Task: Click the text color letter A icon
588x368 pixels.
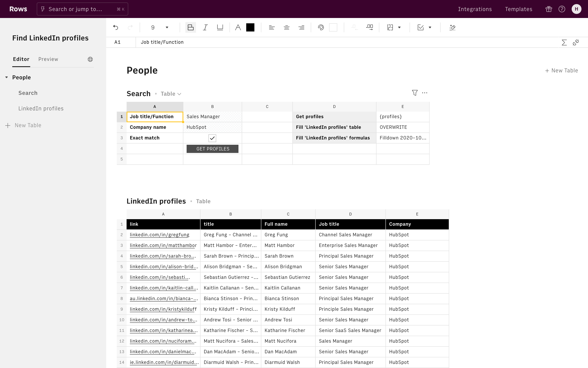Action: pyautogui.click(x=238, y=28)
